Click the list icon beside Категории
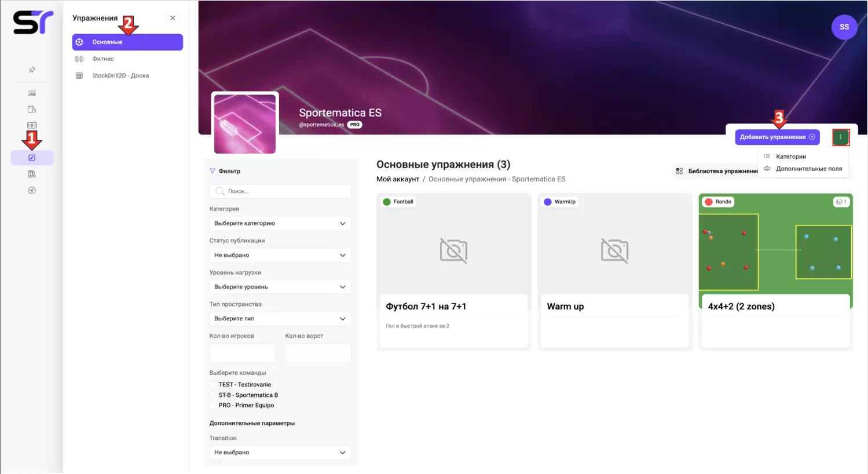868x474 pixels. [767, 156]
